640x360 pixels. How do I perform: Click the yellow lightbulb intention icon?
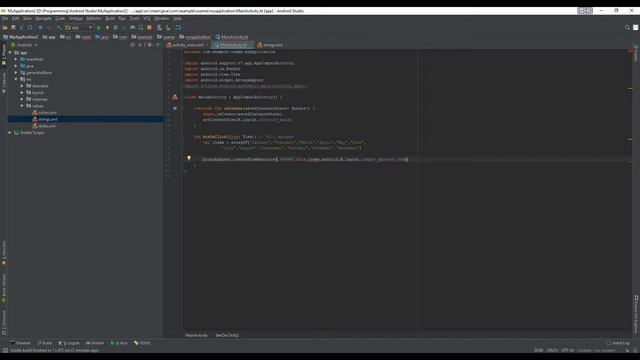(x=189, y=158)
